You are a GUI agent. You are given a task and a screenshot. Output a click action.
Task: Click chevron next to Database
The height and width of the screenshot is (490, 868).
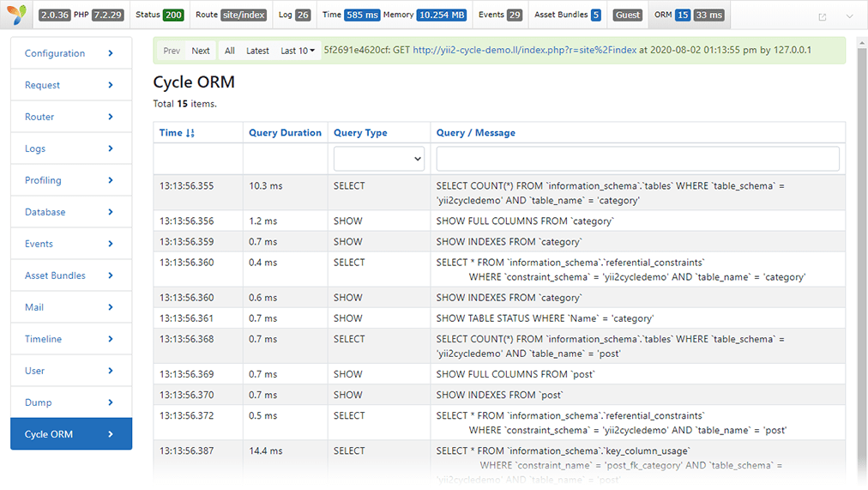click(x=111, y=212)
